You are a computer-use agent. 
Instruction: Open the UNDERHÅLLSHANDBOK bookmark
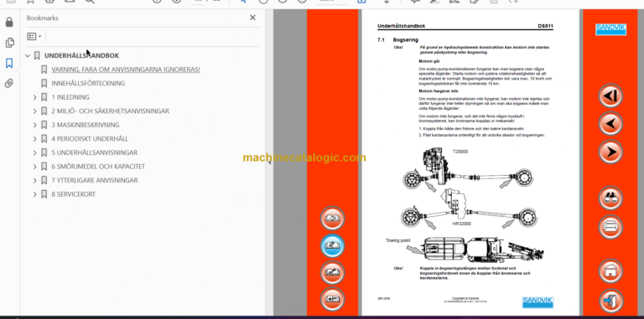point(81,55)
